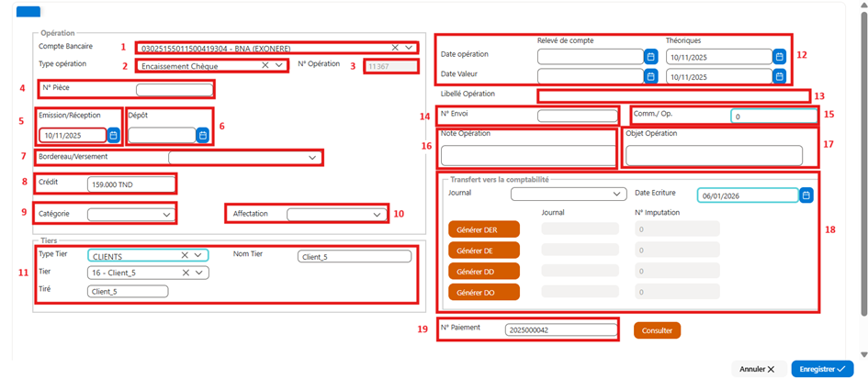Open calendar icon for Dépôt date

point(203,135)
